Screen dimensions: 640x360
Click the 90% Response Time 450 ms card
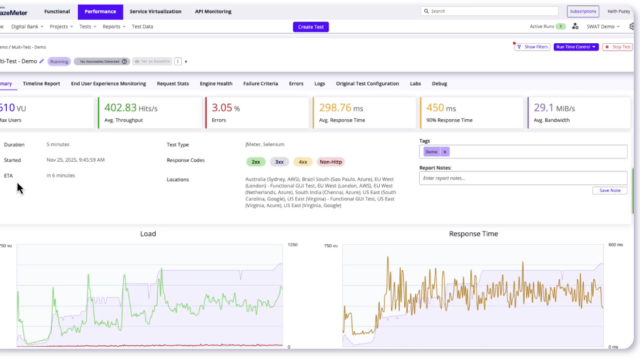[x=472, y=113]
